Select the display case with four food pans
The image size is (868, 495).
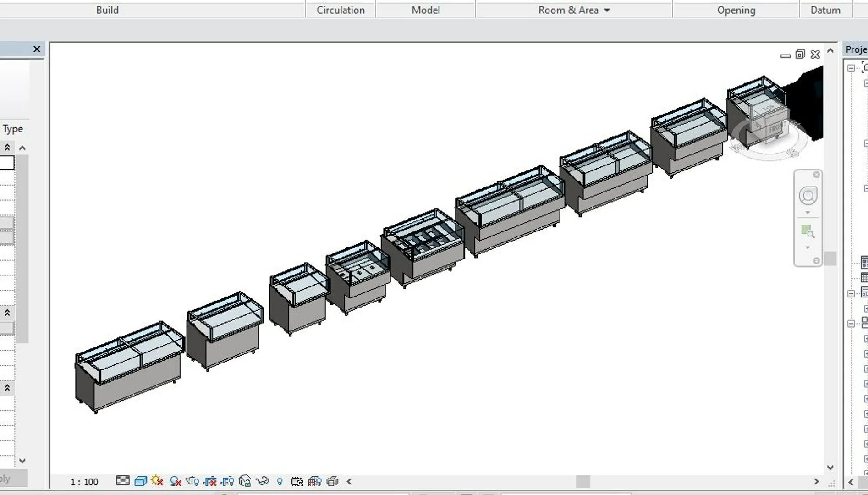pyautogui.click(x=423, y=247)
